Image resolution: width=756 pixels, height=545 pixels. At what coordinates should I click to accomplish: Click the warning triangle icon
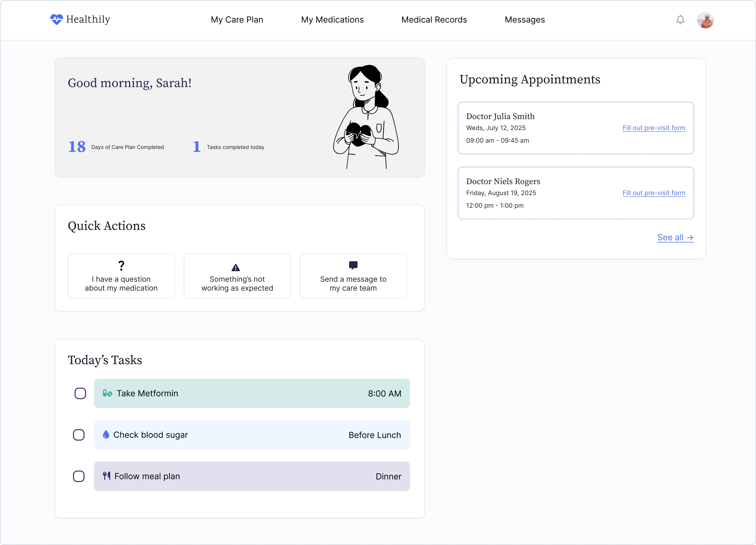[x=236, y=267]
